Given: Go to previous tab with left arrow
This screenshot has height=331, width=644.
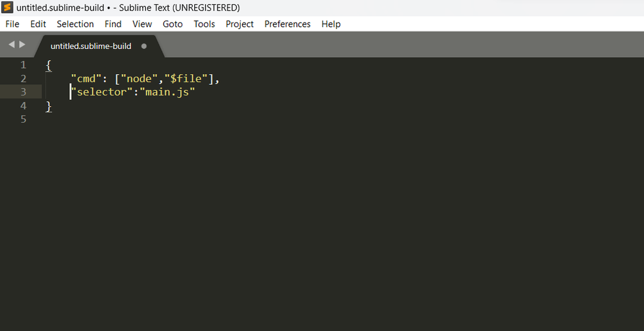Looking at the screenshot, I should (x=11, y=45).
